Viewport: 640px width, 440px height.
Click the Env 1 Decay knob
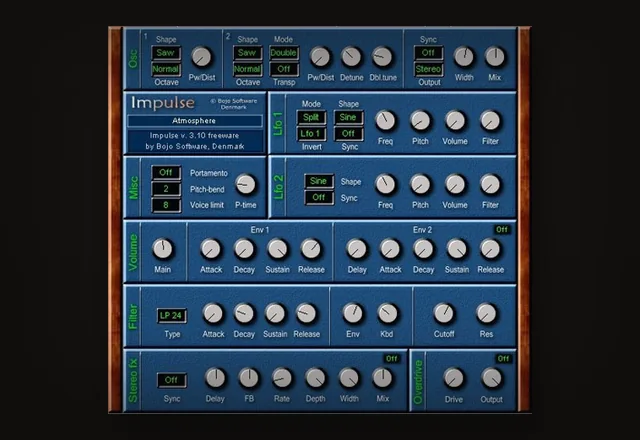pos(244,249)
